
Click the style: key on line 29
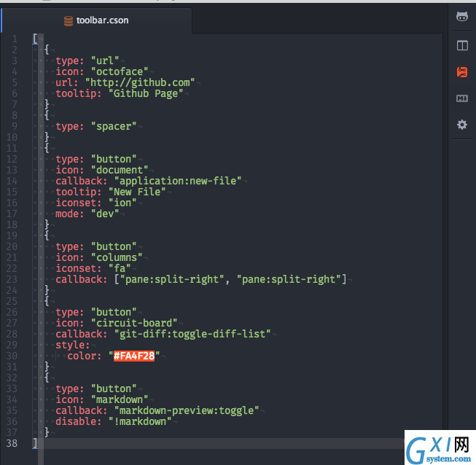tap(73, 345)
